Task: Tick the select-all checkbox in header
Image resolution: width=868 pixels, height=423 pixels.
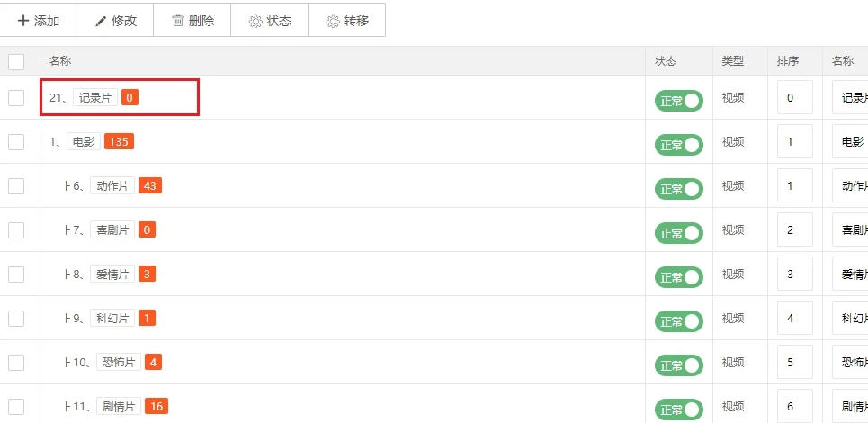Action: point(16,61)
